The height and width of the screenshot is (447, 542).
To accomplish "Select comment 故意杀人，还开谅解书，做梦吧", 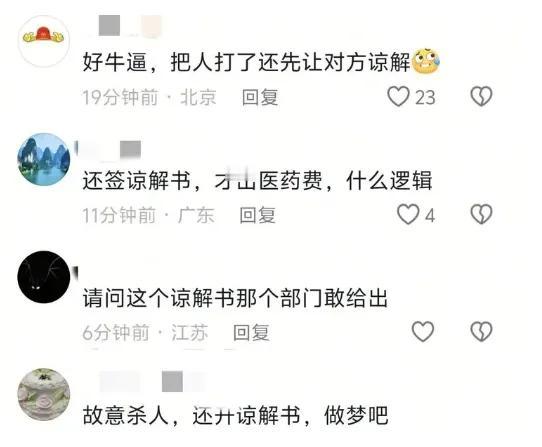I will click(235, 416).
